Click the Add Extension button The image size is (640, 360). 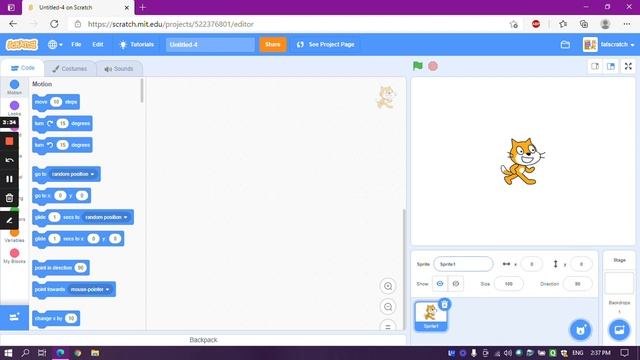coord(14,317)
